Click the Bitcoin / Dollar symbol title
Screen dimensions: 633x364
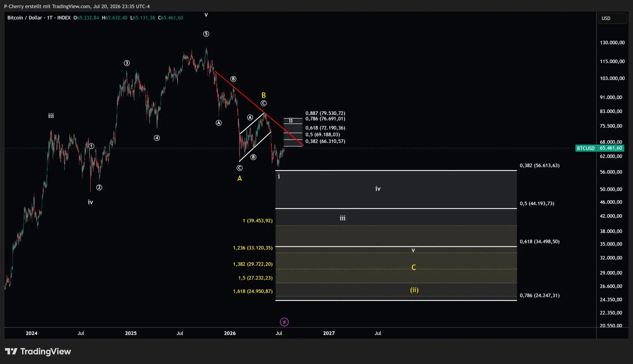25,18
